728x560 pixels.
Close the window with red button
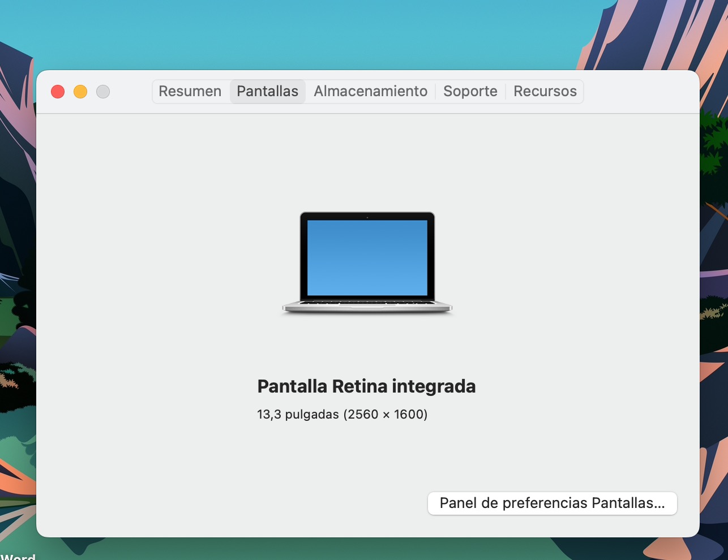coord(58,92)
